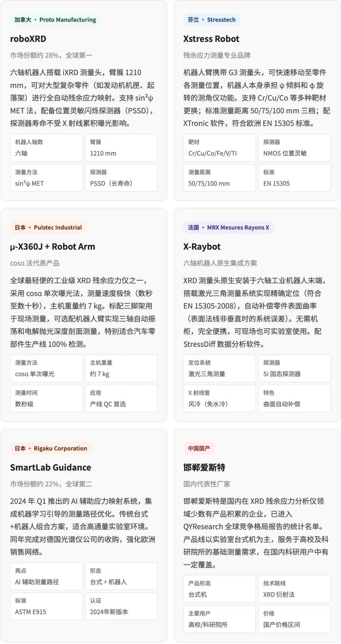Click the 约 7 kg weight value
The height and width of the screenshot is (644, 341).
click(x=99, y=374)
